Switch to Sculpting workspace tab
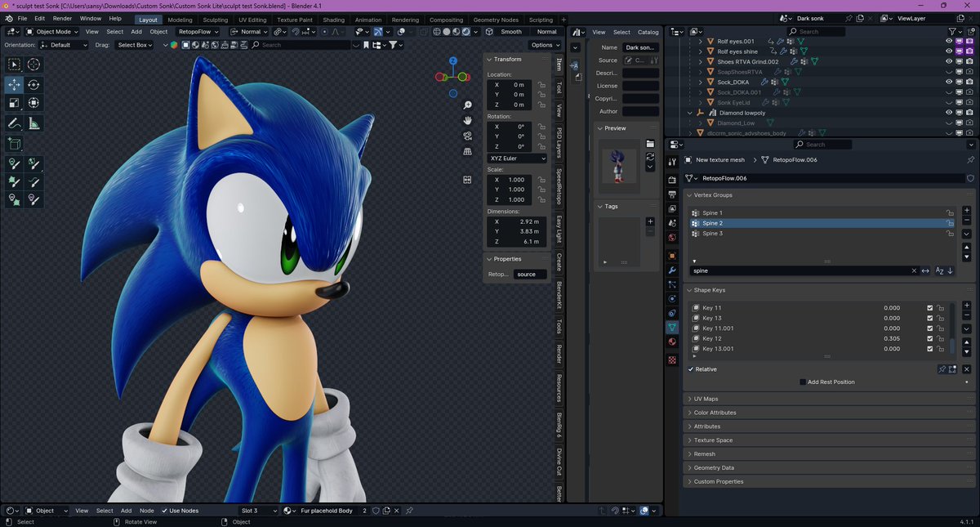This screenshot has width=980, height=527. (x=216, y=20)
